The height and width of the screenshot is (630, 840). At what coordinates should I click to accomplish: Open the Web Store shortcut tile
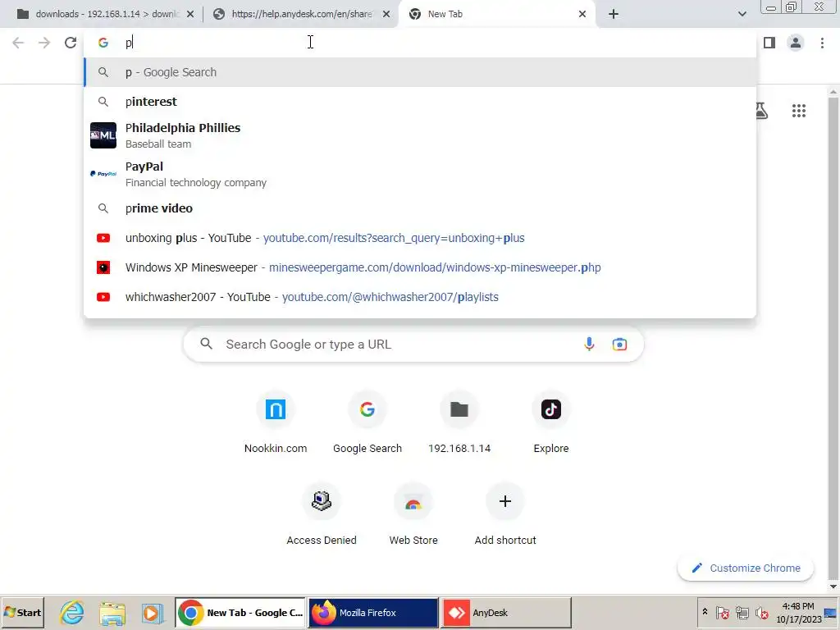pos(413,515)
